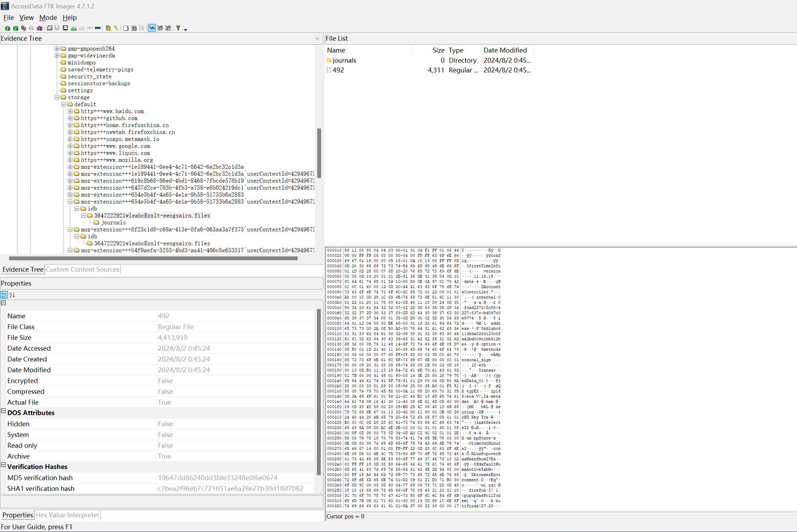The image size is (797, 532).
Task: Toggle categorized view in Properties panel
Action: click(4, 295)
